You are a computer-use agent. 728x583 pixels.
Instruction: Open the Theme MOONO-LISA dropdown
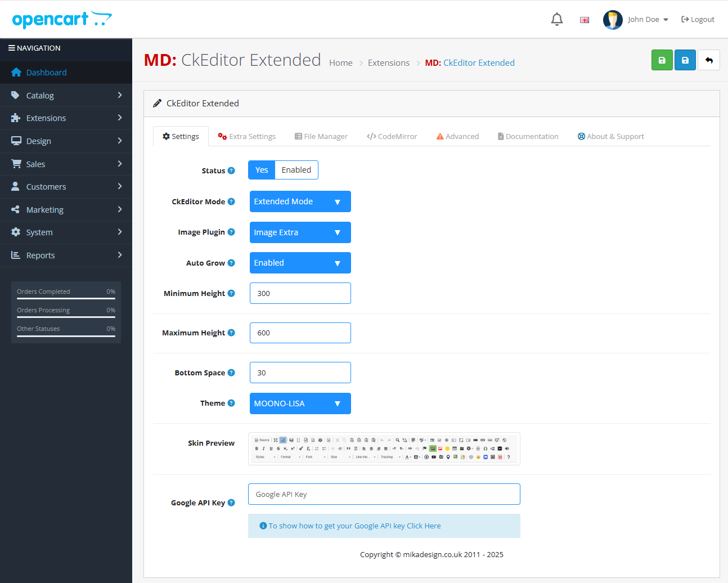pos(300,403)
